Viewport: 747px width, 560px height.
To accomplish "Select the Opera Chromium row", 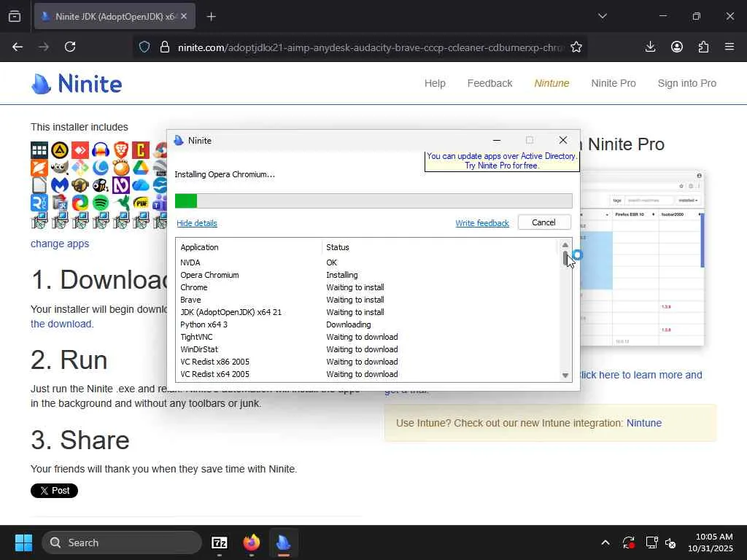I will click(x=368, y=275).
